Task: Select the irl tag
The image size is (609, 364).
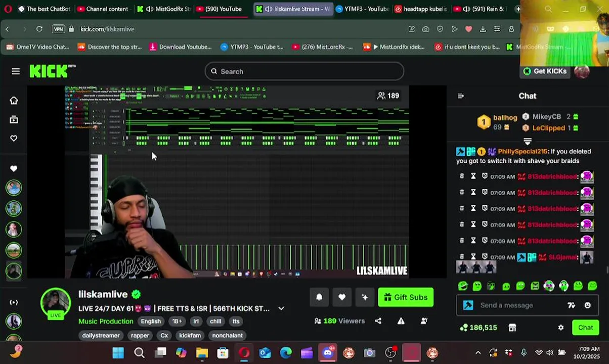Action: (x=196, y=321)
